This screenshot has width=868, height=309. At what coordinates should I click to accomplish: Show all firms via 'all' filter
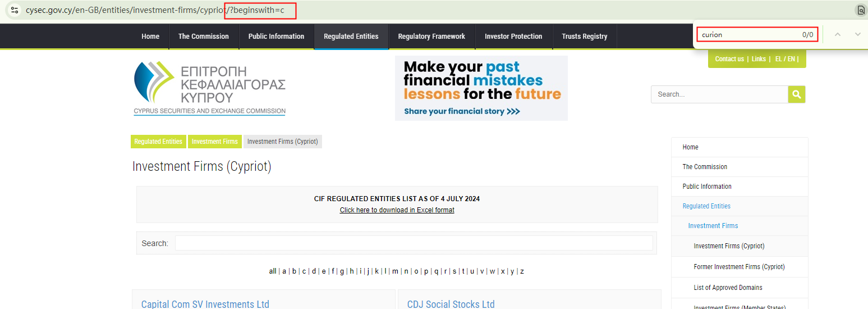pyautogui.click(x=273, y=271)
